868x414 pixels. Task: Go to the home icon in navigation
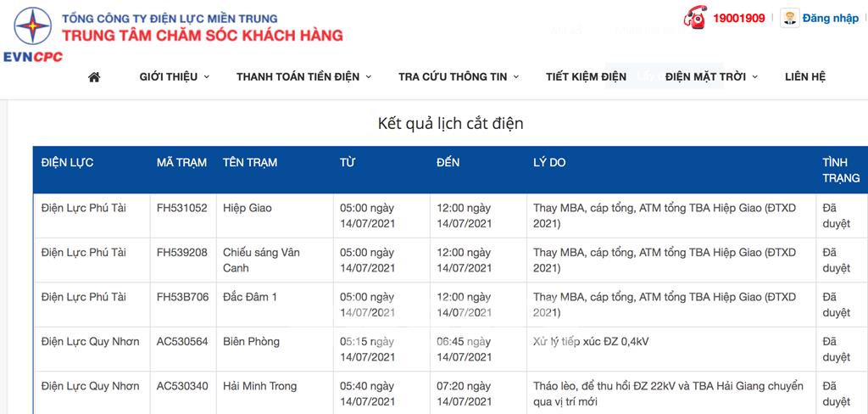(94, 77)
